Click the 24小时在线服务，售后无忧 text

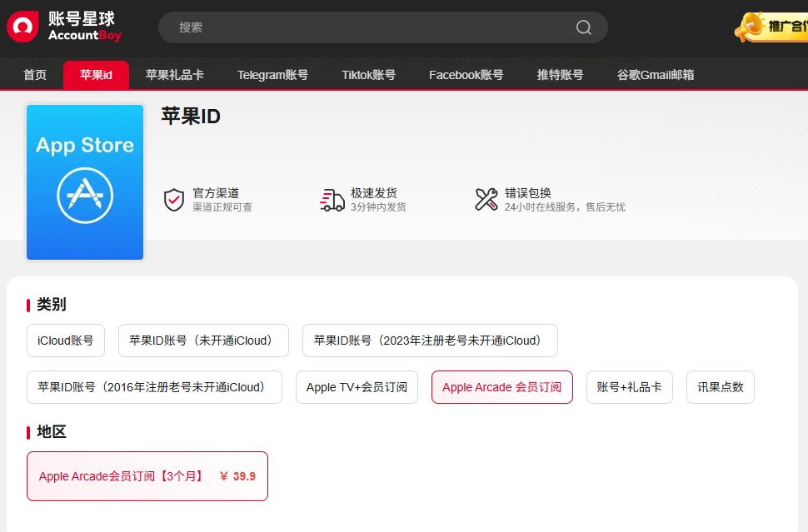click(565, 207)
